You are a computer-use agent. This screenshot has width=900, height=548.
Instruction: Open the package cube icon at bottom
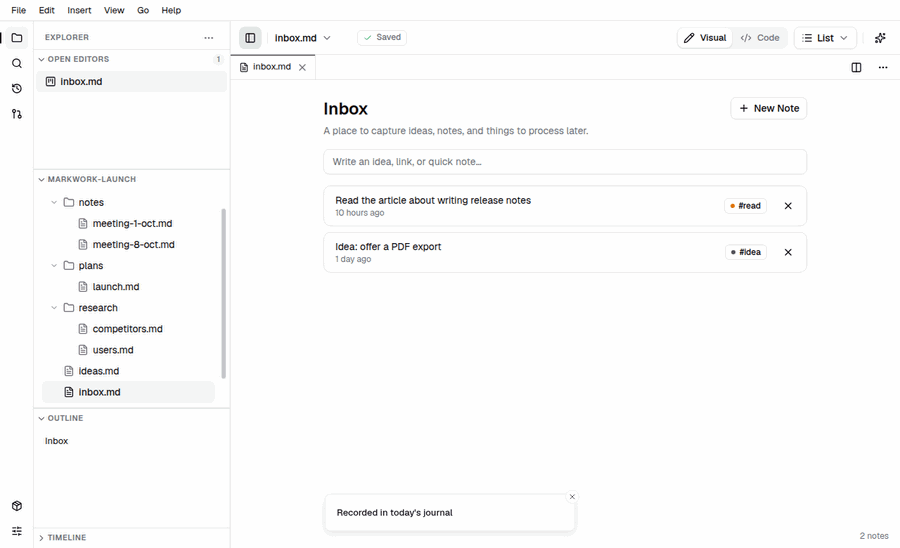pos(17,506)
